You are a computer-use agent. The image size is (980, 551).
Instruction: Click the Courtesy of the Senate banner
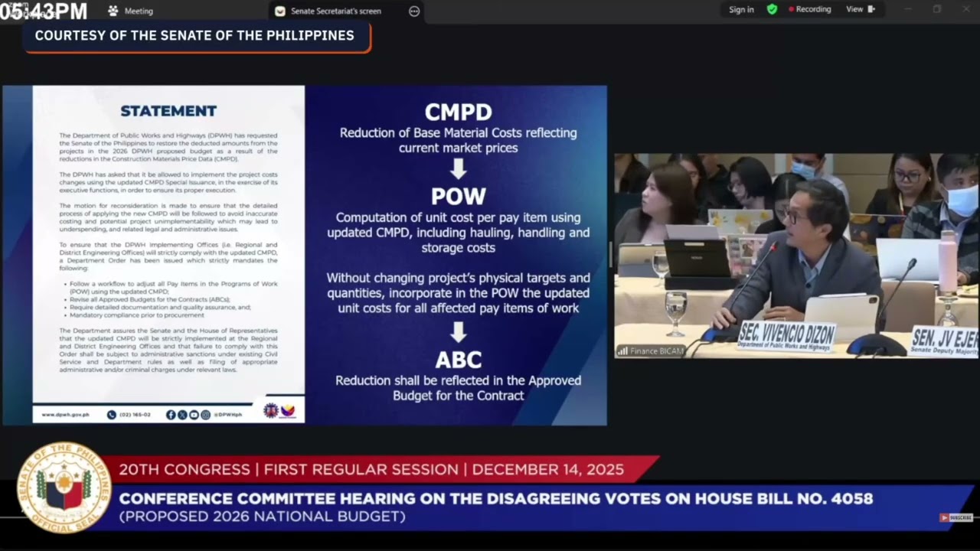pyautogui.click(x=198, y=36)
